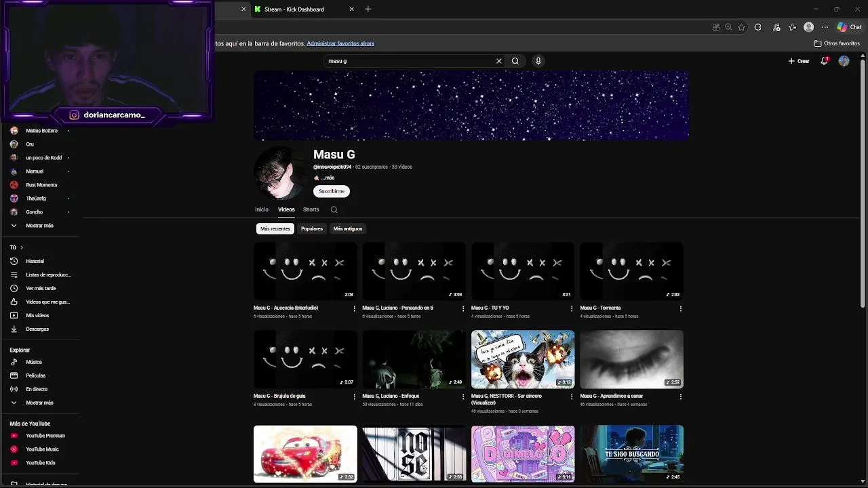The image size is (868, 488).
Task: Open En directo live icon
Action: [x=14, y=389]
